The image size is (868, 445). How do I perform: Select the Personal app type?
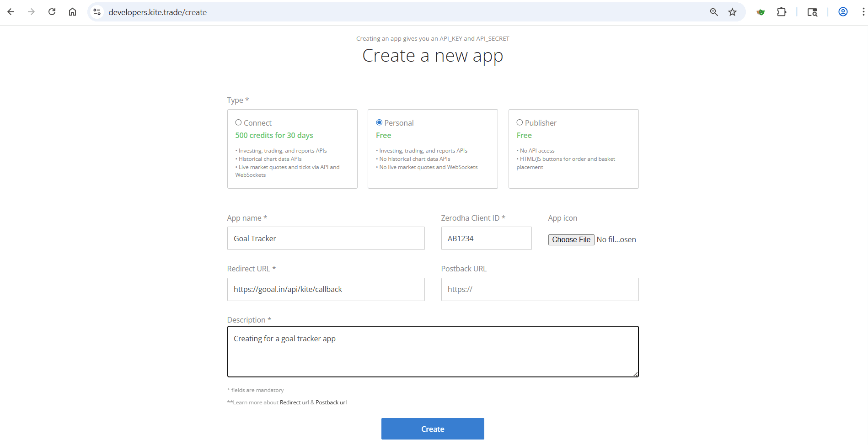pos(379,122)
